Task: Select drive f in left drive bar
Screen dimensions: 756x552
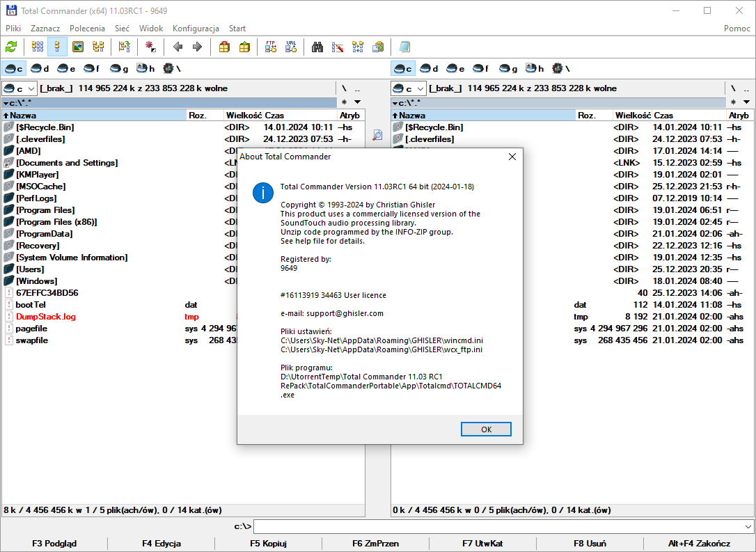Action: [x=92, y=69]
